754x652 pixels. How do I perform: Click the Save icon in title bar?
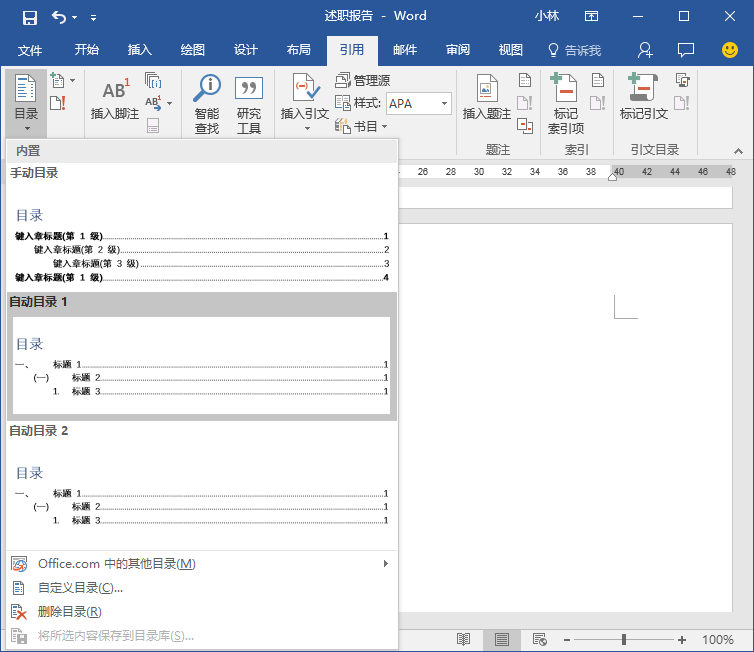pyautogui.click(x=29, y=17)
